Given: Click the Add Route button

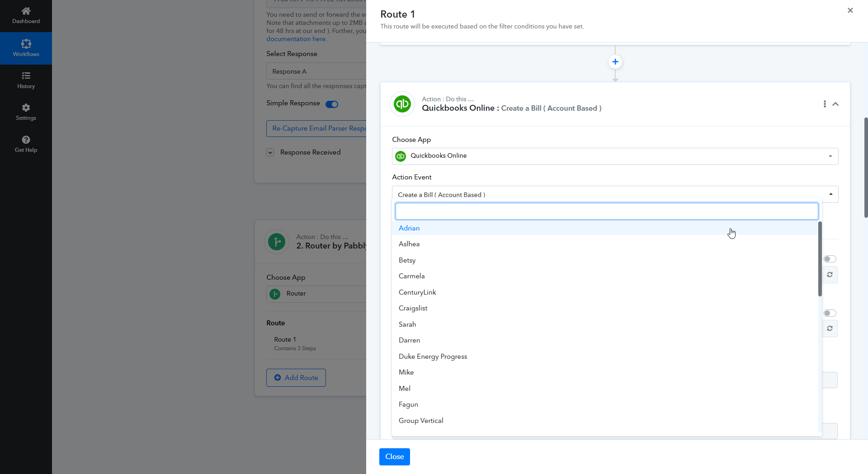Looking at the screenshot, I should pyautogui.click(x=296, y=378).
